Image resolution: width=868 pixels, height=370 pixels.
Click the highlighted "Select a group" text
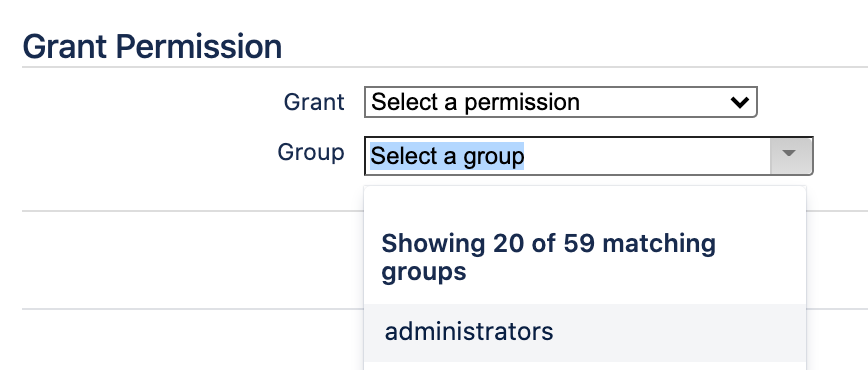[447, 156]
